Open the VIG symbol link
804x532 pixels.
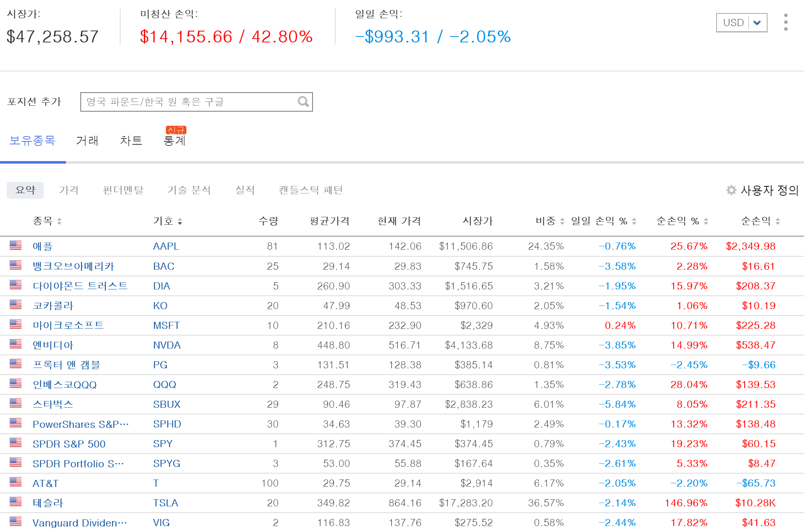pos(161,523)
